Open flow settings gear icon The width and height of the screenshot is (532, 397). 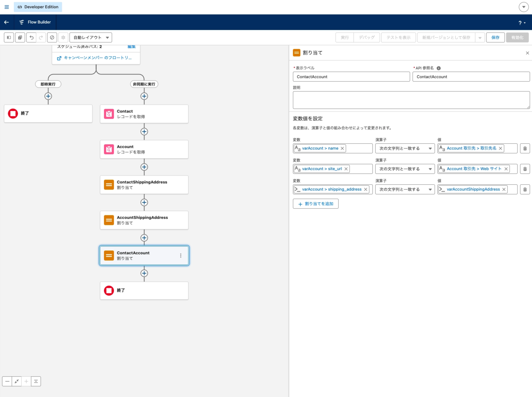click(63, 38)
